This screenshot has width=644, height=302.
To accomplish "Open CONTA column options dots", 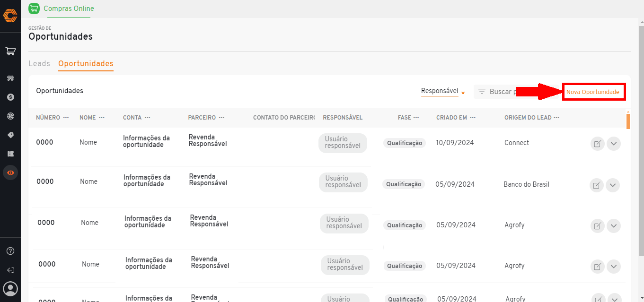I will (x=147, y=118).
